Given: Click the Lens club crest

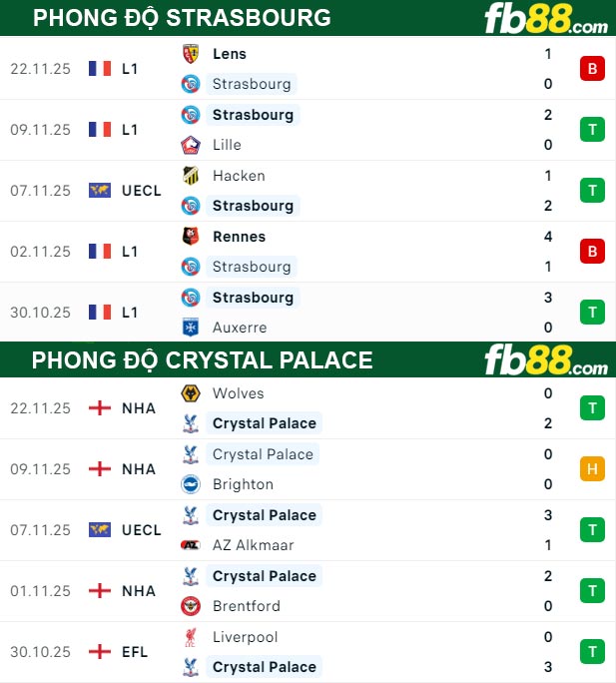Looking at the screenshot, I should [x=191, y=54].
